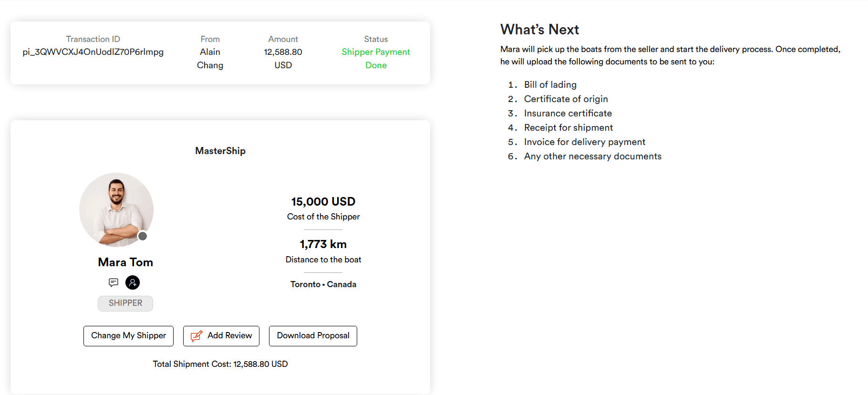Open the chat message icon under Mara Tom
The width and height of the screenshot is (868, 395).
click(114, 282)
